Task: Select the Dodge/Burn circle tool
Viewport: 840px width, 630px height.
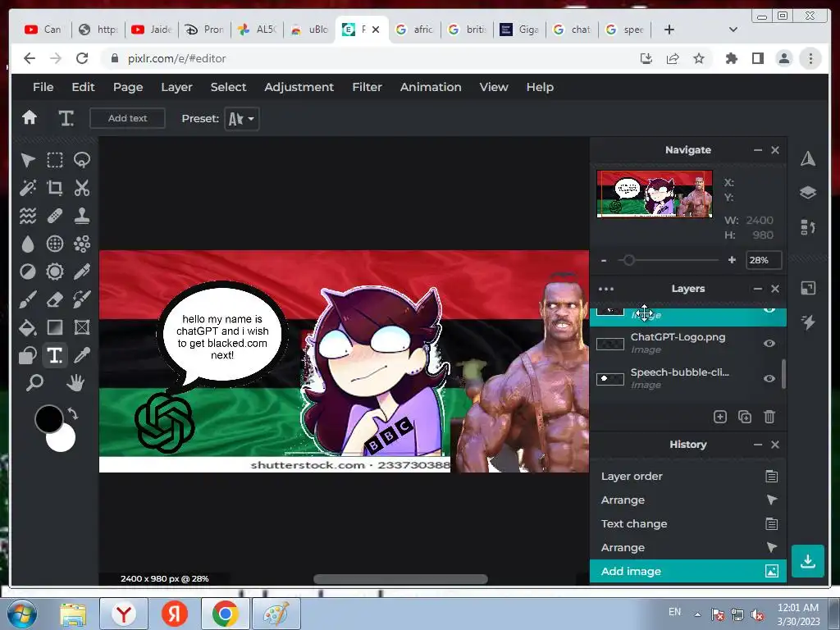Action: coord(28,272)
